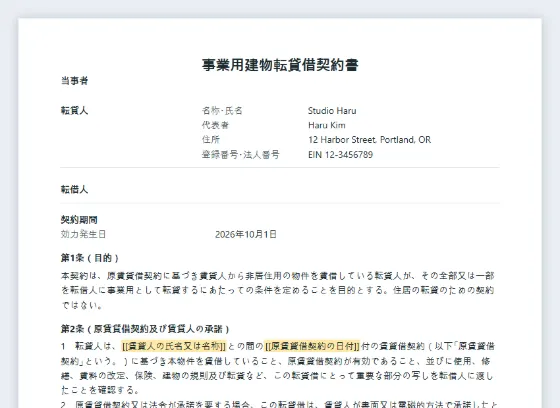
Task: Click the 第1条（目的）heading
Action: tap(90, 258)
